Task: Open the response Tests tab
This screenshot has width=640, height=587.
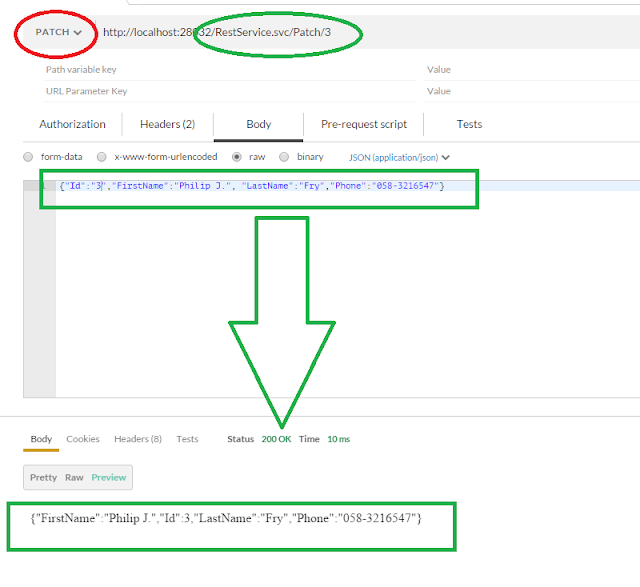Action: pyautogui.click(x=187, y=439)
